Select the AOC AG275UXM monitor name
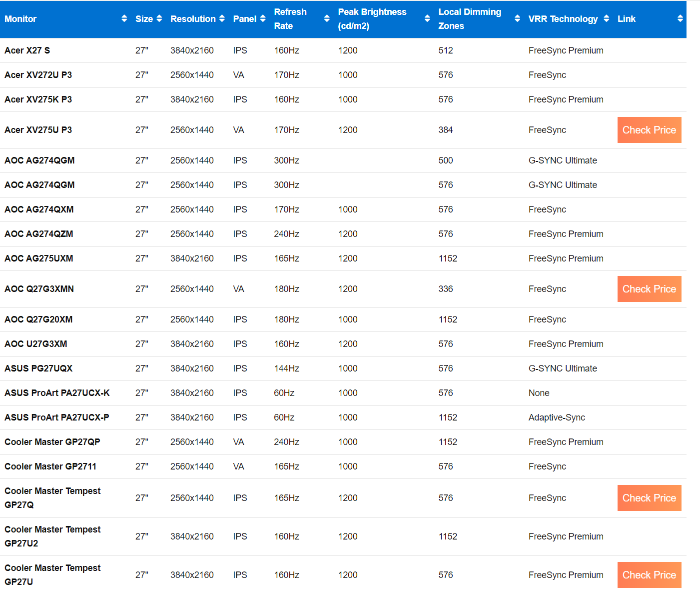 pyautogui.click(x=38, y=258)
